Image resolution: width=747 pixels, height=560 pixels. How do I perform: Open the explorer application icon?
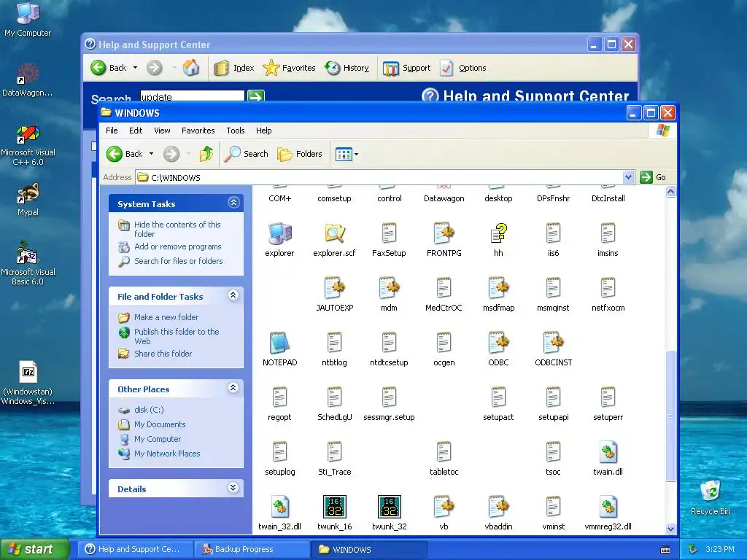pyautogui.click(x=279, y=233)
